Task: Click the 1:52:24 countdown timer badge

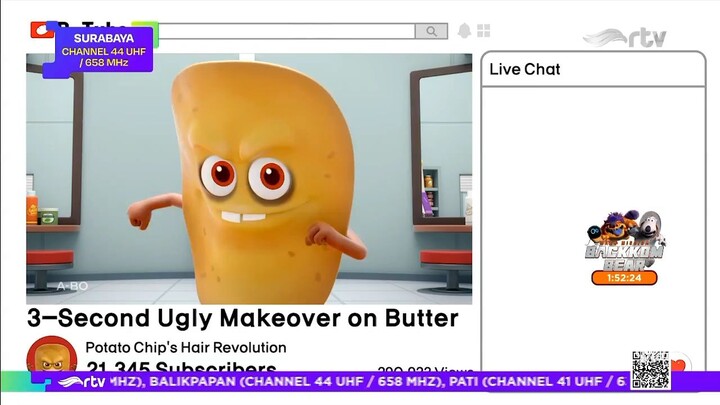Action: click(x=624, y=278)
